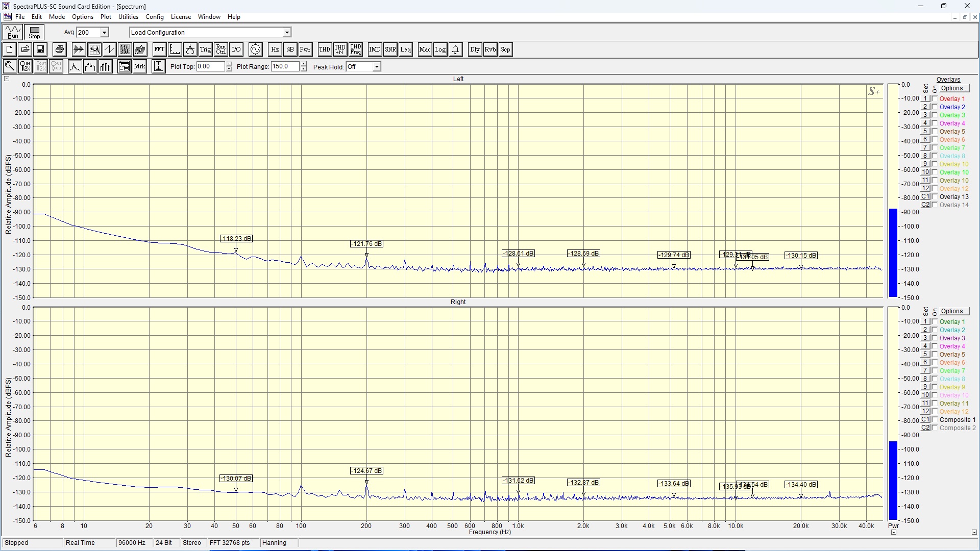980x551 pixels.
Task: Click Options... button in Right overlays
Action: click(954, 311)
